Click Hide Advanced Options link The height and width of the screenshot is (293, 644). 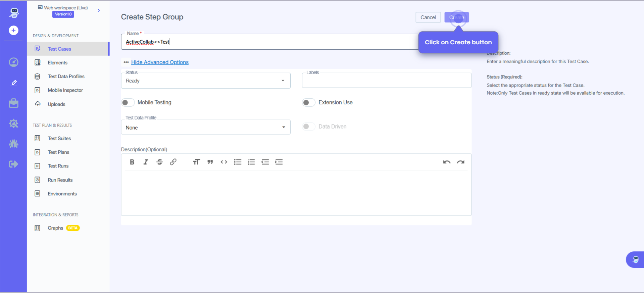click(160, 62)
